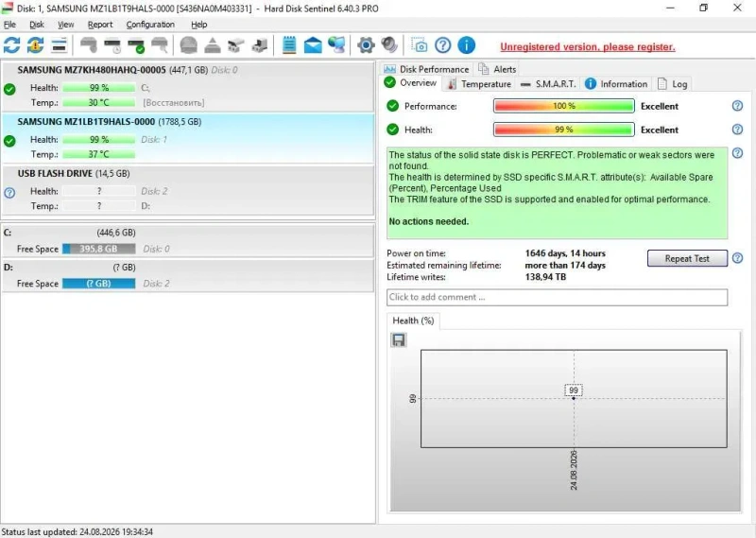This screenshot has height=538, width=756.
Task: Click the question mark help toolbar icon
Action: coord(442,45)
